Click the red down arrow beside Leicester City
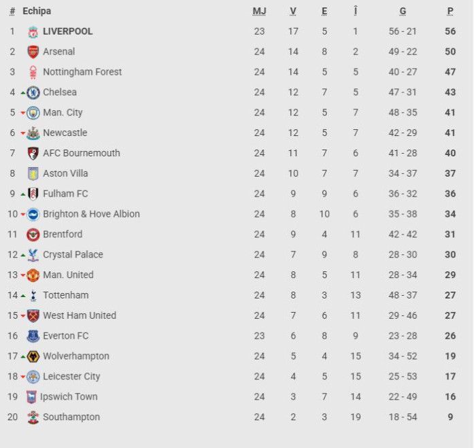The width and height of the screenshot is (476, 448). 22,377
